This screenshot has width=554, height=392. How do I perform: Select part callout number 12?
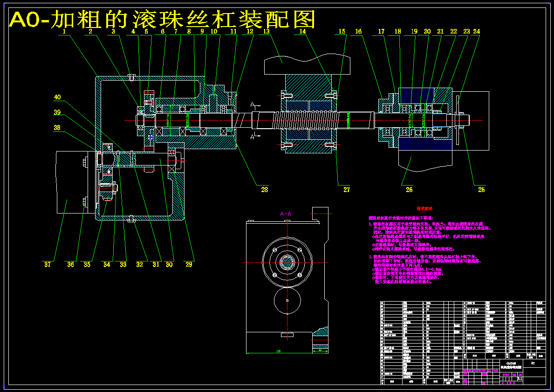(250, 31)
